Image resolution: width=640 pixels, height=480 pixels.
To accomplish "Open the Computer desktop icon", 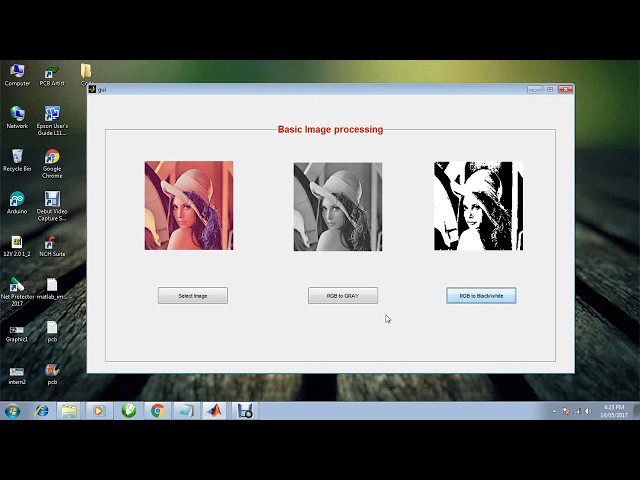I will click(x=17, y=75).
